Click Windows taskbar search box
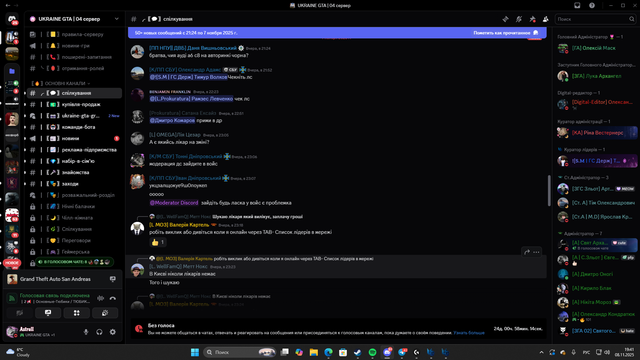Viewport: 640px width, 360px height. pyautogui.click(x=240, y=352)
